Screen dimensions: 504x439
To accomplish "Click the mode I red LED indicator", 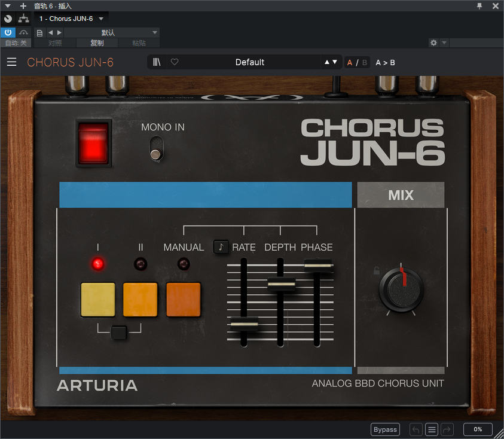I will coord(97,264).
